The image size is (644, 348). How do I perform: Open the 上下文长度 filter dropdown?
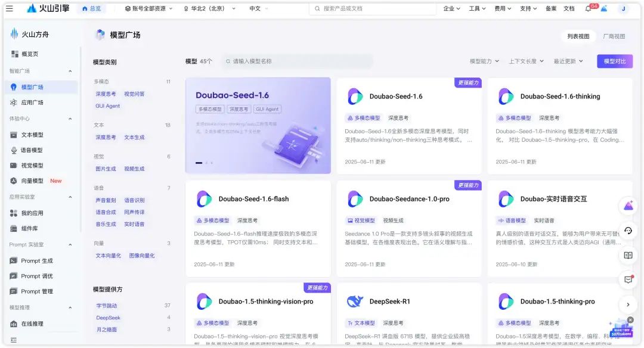526,61
